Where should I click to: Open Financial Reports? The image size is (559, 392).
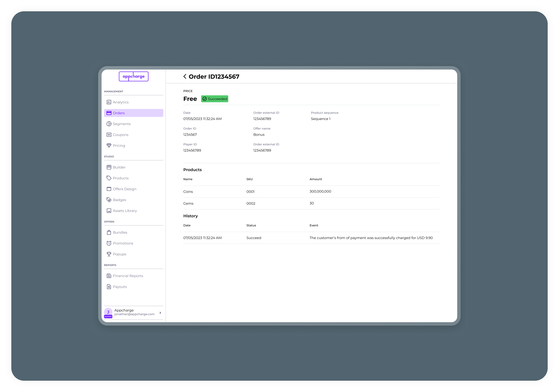pyautogui.click(x=128, y=276)
